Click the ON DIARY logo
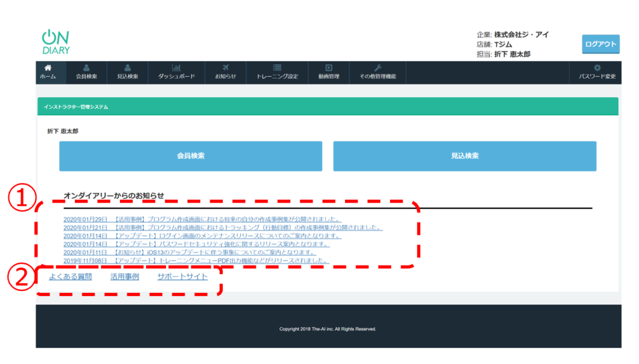Screen dimensions: 639x364 tap(56, 42)
